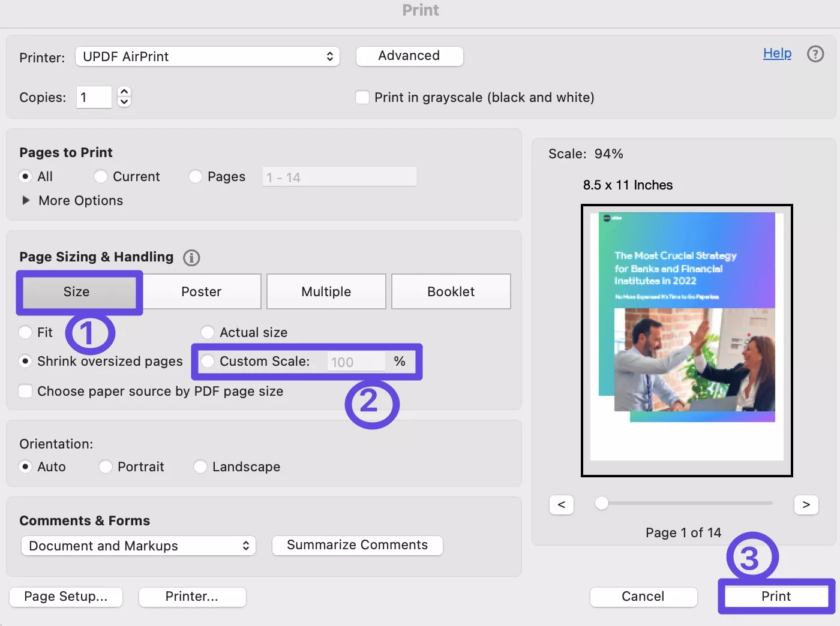Open the UPDF AirPrint printer dropdown
Screen dimensions: 840x626
tap(208, 56)
